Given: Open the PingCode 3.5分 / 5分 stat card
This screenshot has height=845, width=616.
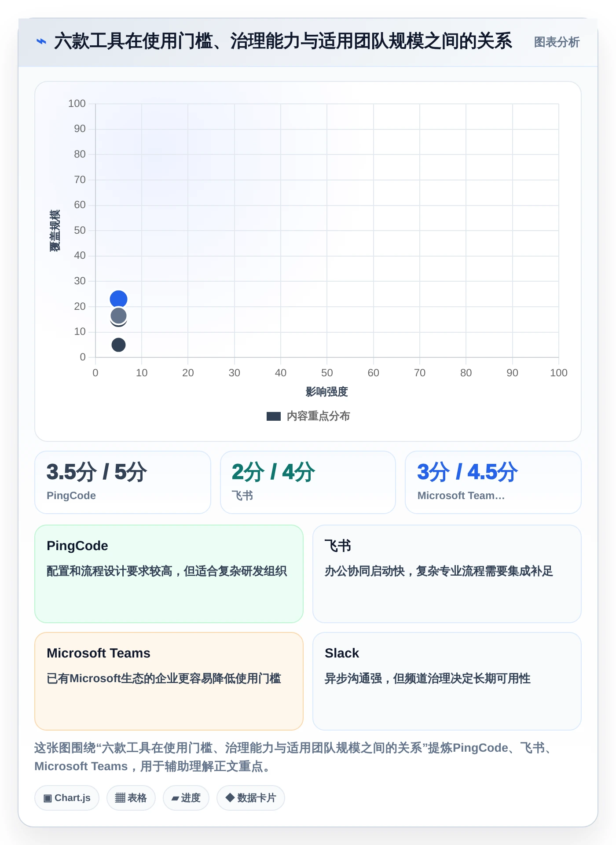Looking at the screenshot, I should click(123, 482).
